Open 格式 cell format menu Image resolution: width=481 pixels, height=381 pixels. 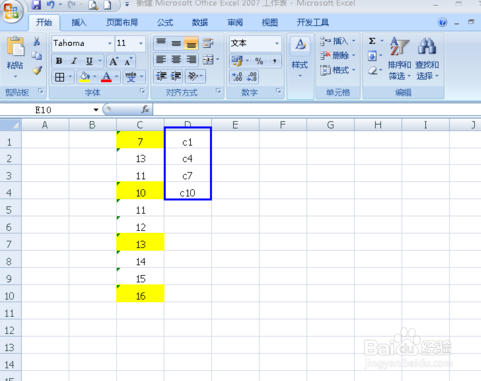[x=337, y=70]
